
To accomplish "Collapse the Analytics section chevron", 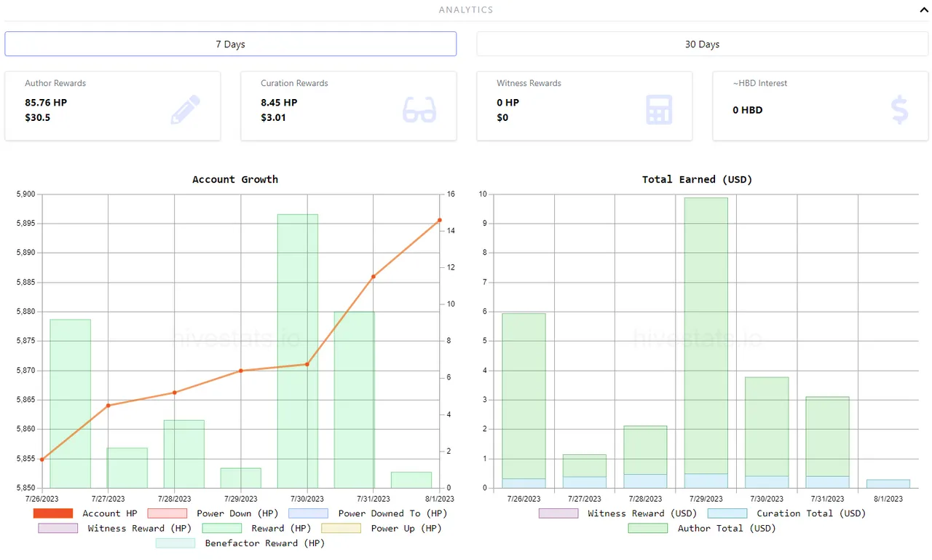I will (x=923, y=10).
